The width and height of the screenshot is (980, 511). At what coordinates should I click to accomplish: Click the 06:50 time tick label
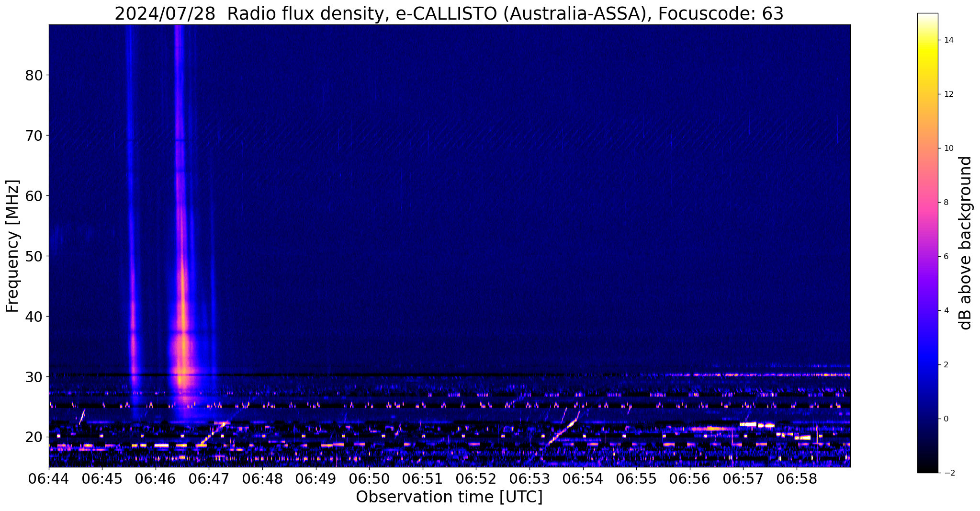(369, 478)
